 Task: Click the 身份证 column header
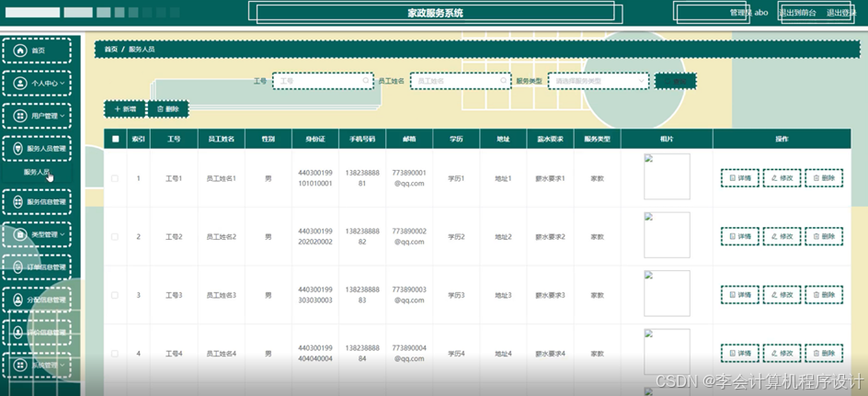click(315, 139)
